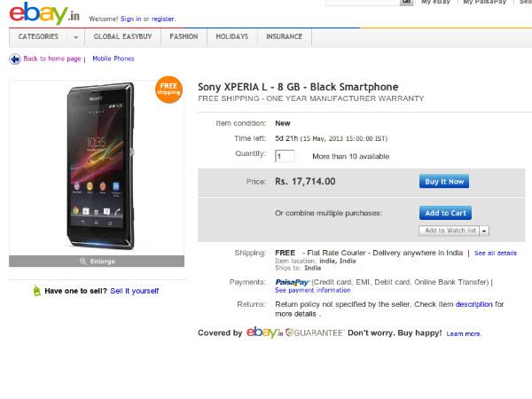Open the Add to Watch list dropdown arrow
532x399 pixels.
click(x=484, y=231)
